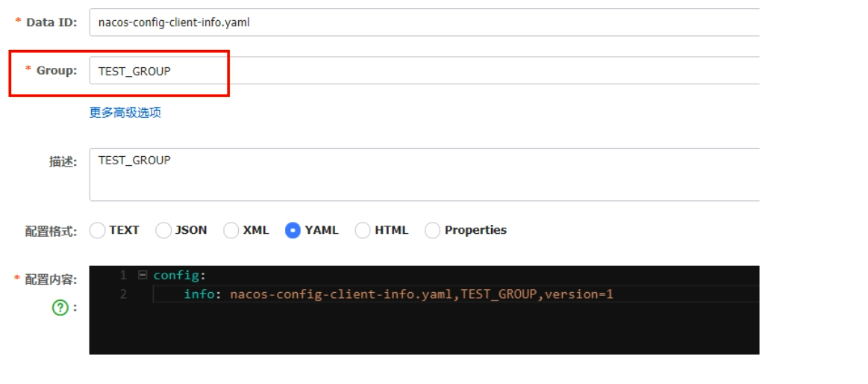
Task: Click the green help question mark icon
Action: 60,308
